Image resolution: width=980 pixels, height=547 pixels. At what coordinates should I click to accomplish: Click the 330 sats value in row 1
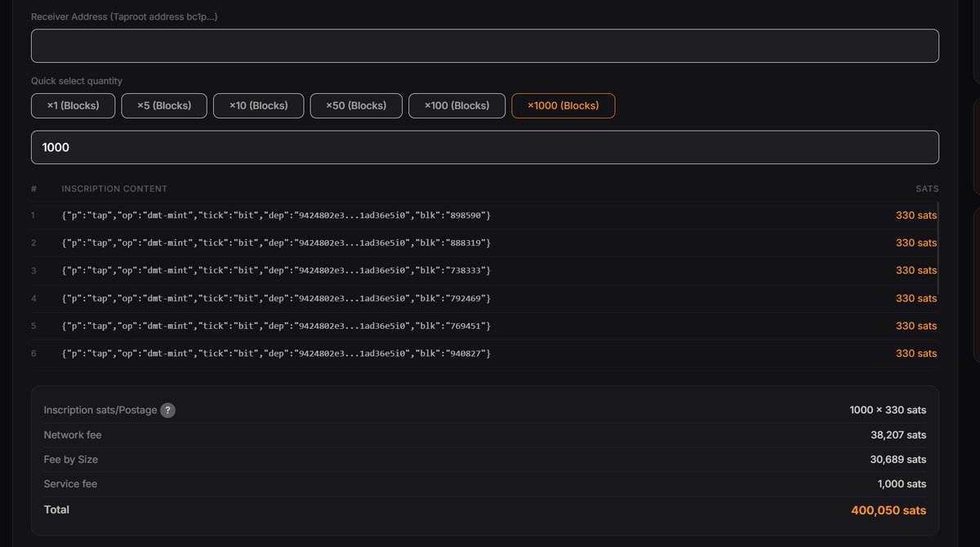(916, 216)
